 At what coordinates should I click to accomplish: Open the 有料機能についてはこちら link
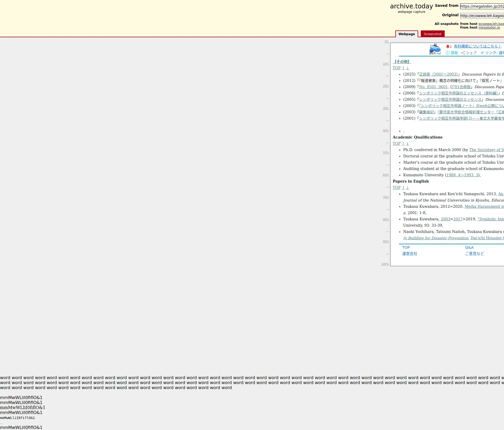tap(477, 46)
